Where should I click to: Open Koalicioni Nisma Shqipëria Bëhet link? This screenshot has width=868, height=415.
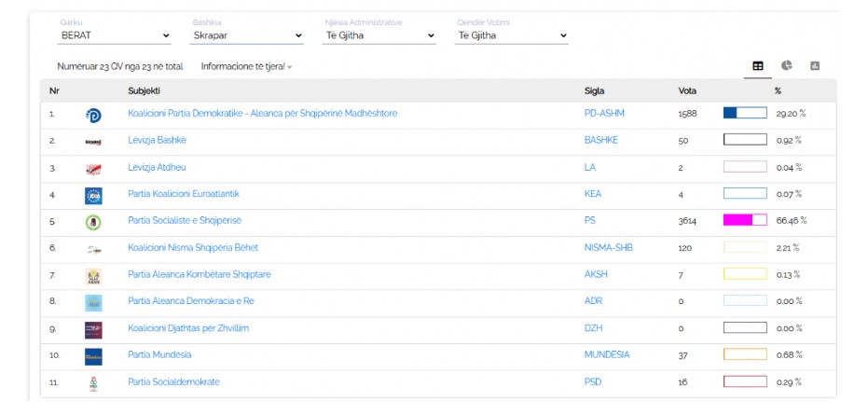(x=193, y=248)
